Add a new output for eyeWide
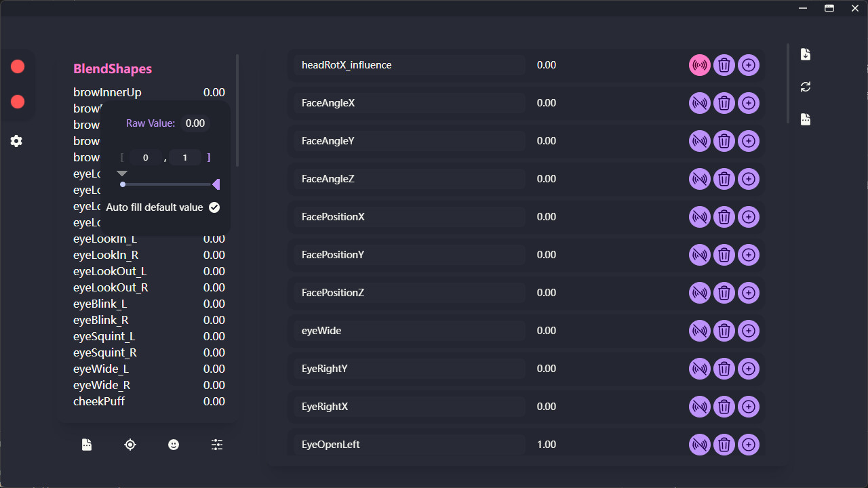Screen dimensions: 868x488 pyautogui.click(x=749, y=331)
